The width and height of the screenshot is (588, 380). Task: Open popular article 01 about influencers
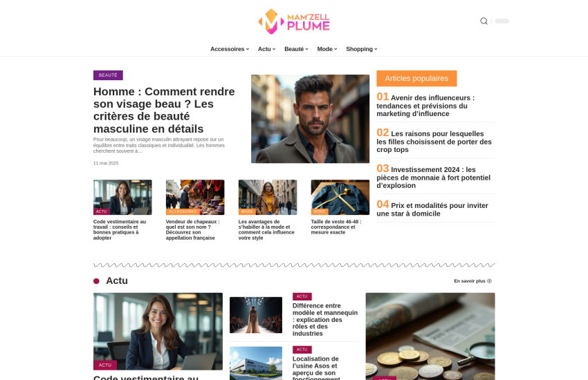point(425,105)
